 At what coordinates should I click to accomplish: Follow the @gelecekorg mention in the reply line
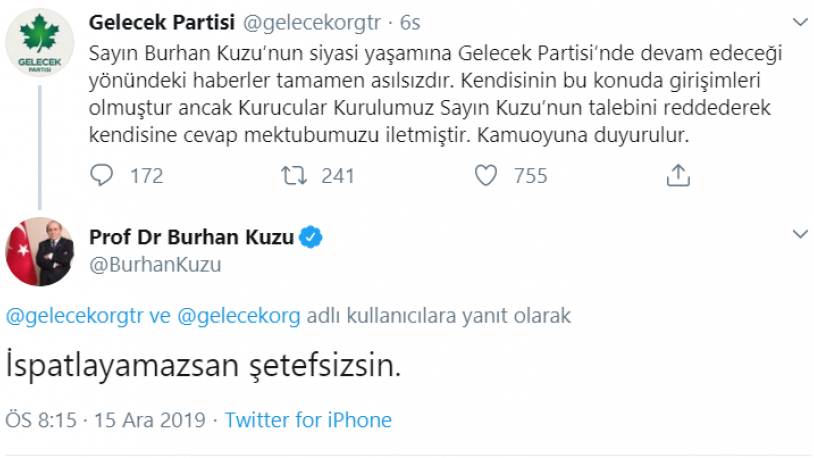point(238,316)
